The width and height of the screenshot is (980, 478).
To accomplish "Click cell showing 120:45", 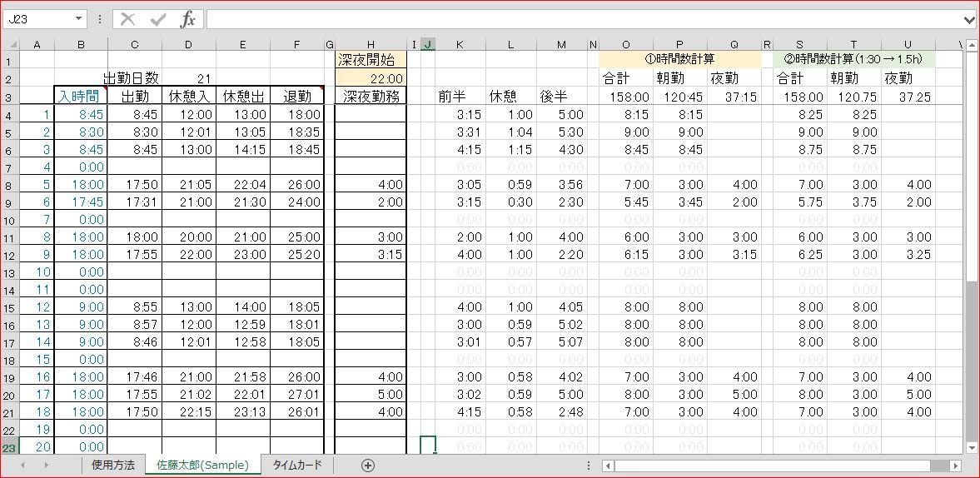I will [x=680, y=97].
